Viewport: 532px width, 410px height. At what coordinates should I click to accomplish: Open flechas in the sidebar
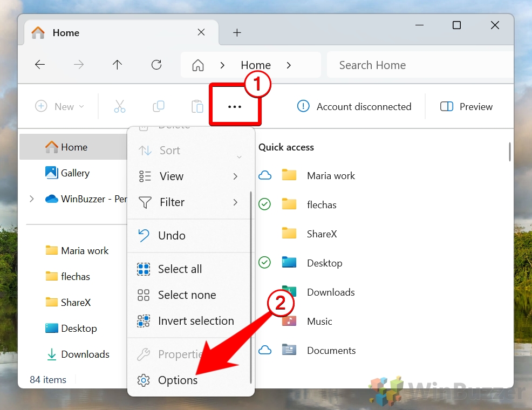point(68,276)
